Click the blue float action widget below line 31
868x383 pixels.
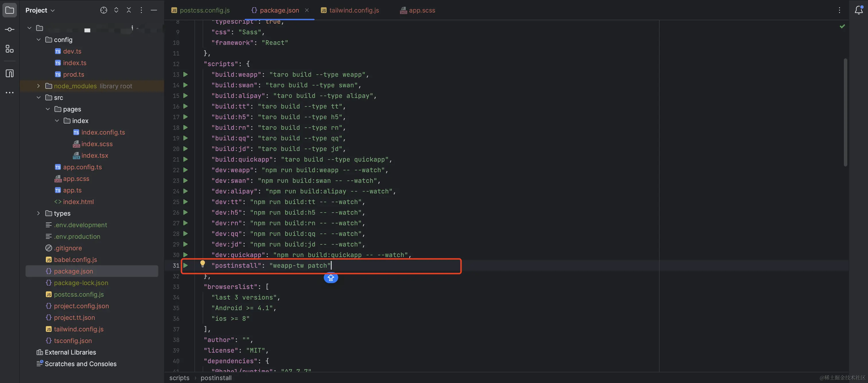(x=331, y=278)
